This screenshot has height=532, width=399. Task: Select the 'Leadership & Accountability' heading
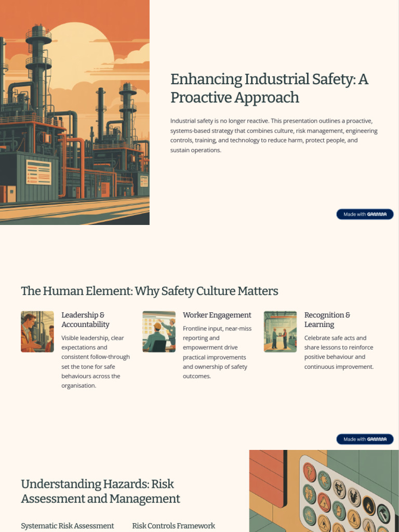coord(85,320)
